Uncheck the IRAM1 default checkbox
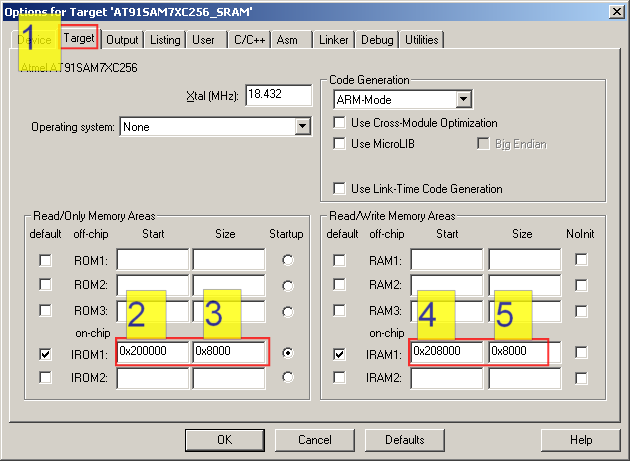 [340, 354]
